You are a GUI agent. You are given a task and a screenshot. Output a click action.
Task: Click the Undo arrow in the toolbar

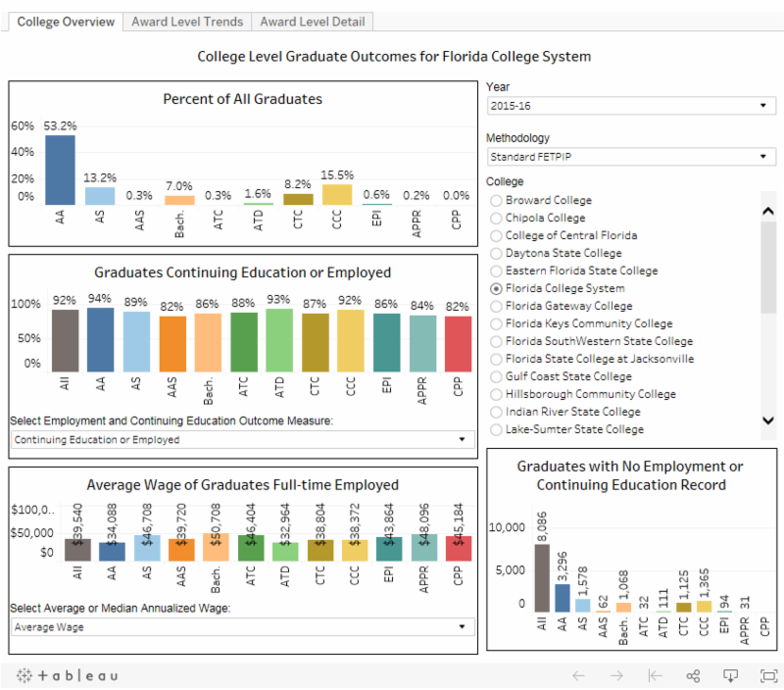coord(578,675)
